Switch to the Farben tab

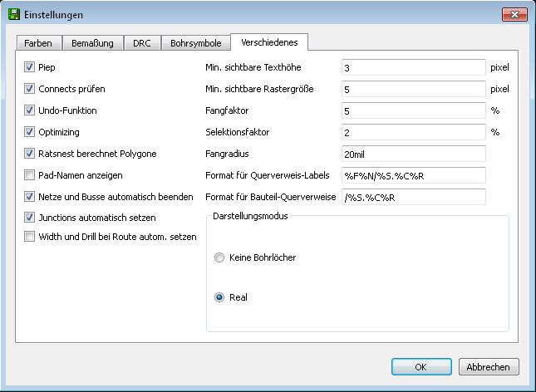coord(38,43)
